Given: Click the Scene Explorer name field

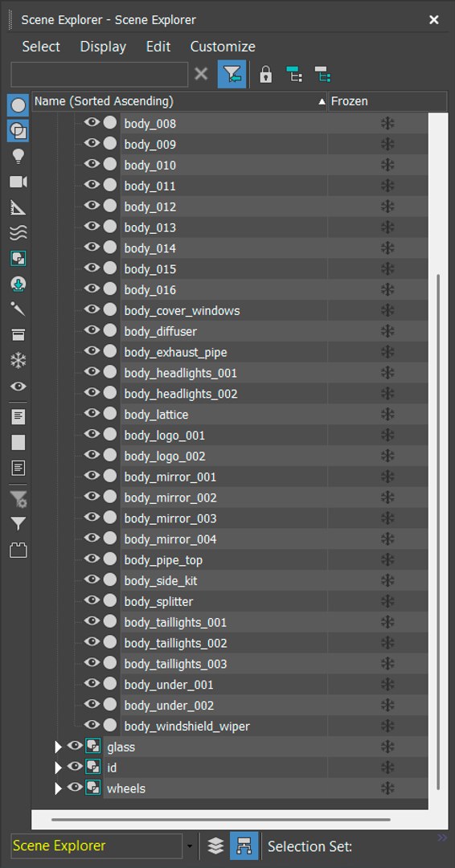Looking at the screenshot, I should (x=96, y=845).
